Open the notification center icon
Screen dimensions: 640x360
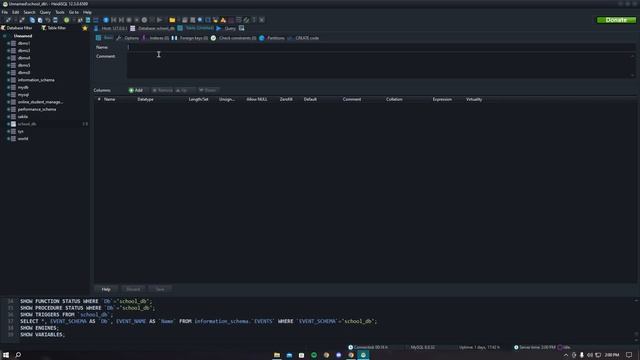pos(629,355)
